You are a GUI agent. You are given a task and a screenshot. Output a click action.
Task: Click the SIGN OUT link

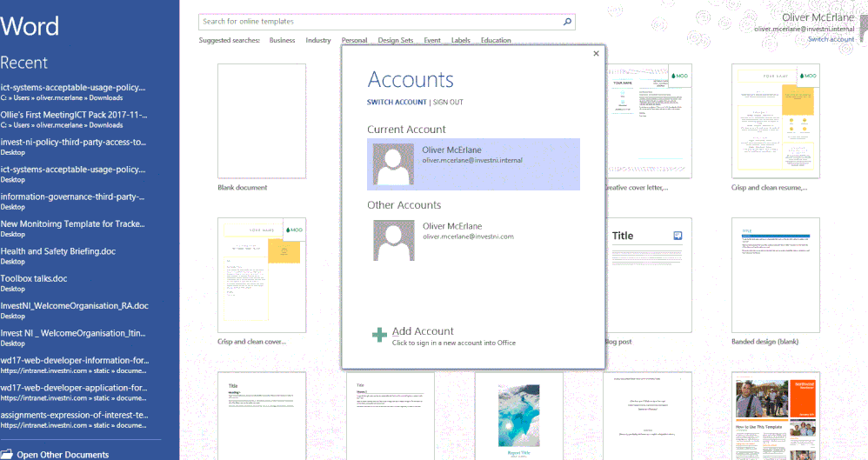point(449,103)
